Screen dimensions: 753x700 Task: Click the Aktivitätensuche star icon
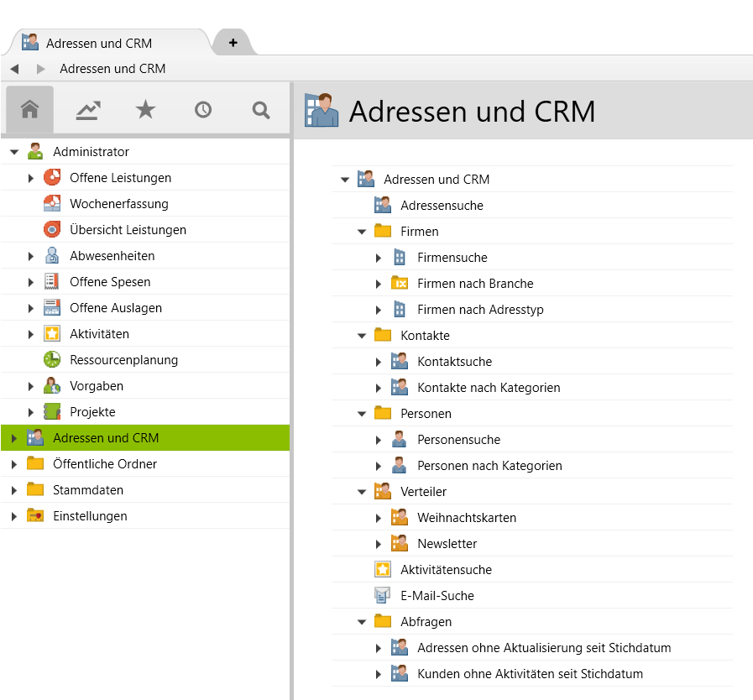click(x=383, y=569)
